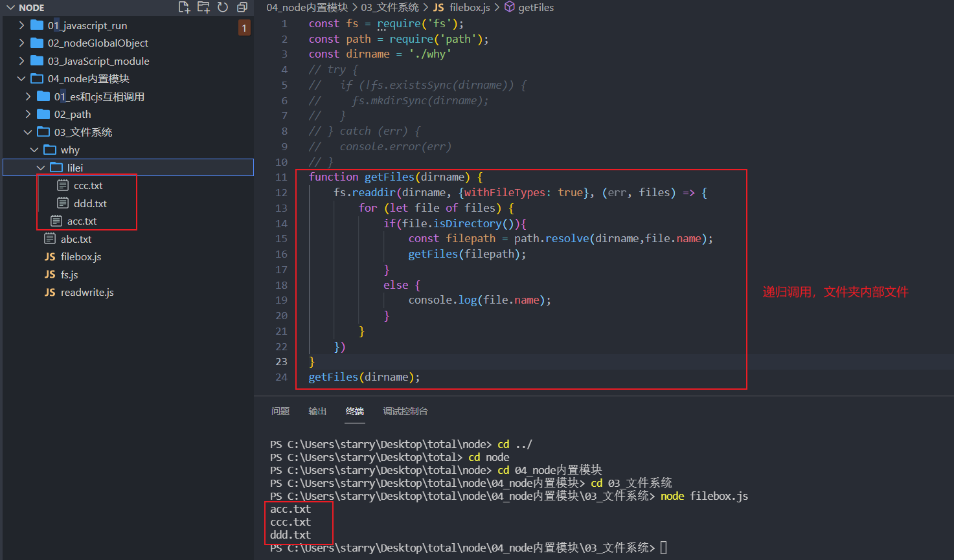
Task: Refresh the explorer tree
Action: tap(223, 7)
